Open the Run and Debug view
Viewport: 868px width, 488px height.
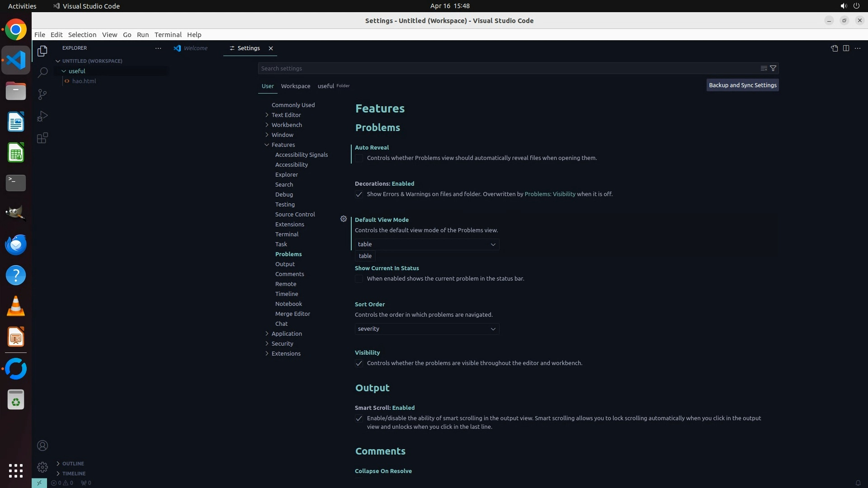pyautogui.click(x=42, y=116)
